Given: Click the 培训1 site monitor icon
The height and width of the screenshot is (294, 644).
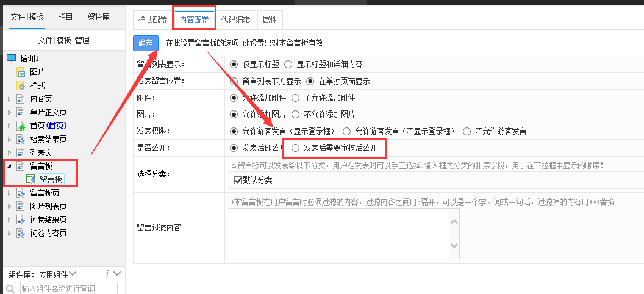Looking at the screenshot, I should pyautogui.click(x=11, y=59).
